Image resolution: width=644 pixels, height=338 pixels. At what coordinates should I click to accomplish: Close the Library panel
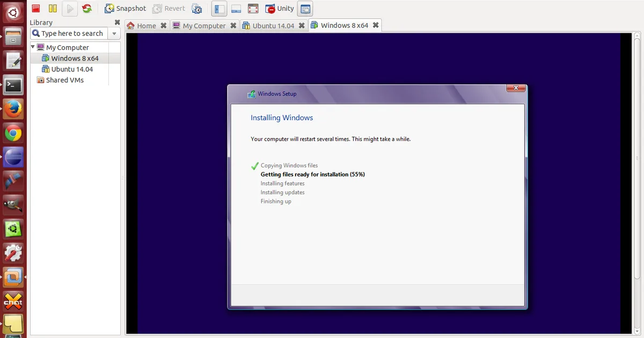tap(118, 23)
